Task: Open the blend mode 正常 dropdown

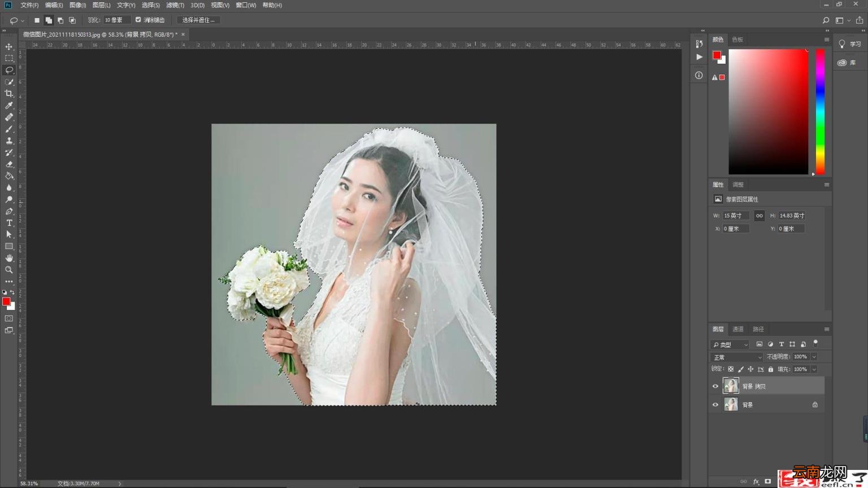Action: click(737, 357)
